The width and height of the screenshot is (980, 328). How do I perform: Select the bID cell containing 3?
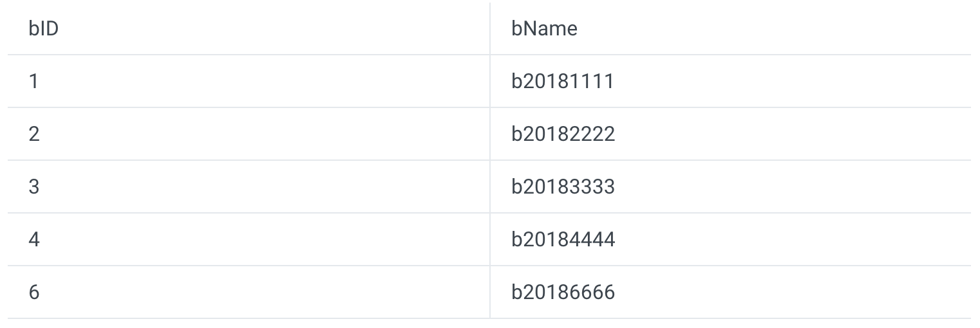(x=34, y=187)
